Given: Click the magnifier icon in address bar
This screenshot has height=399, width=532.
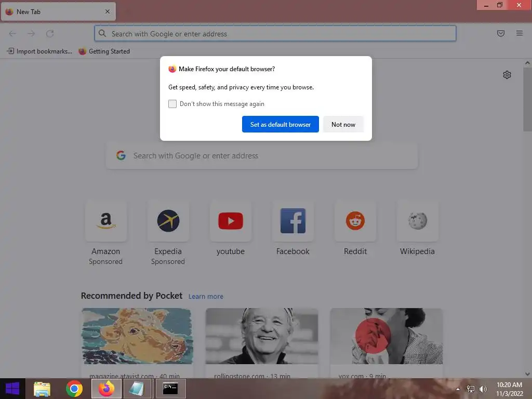Looking at the screenshot, I should pos(102,33).
